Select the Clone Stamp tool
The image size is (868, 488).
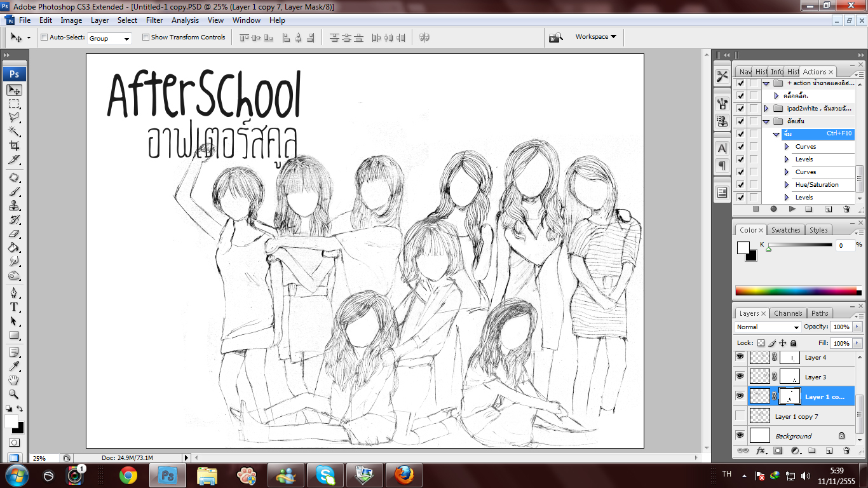(x=14, y=205)
